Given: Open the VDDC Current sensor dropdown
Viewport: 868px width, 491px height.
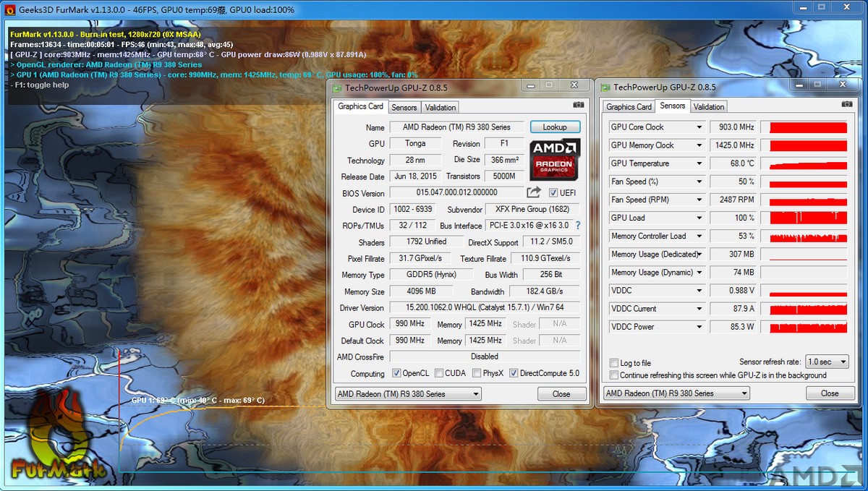Looking at the screenshot, I should click(x=699, y=309).
